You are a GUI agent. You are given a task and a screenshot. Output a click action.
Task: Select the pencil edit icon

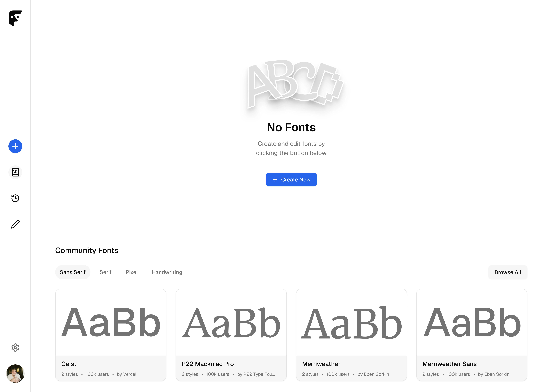click(15, 224)
